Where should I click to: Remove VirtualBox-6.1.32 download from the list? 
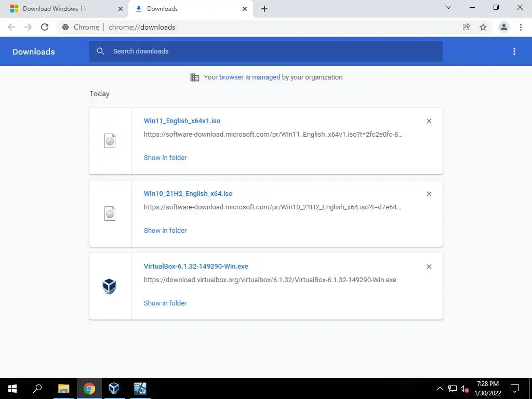click(429, 267)
